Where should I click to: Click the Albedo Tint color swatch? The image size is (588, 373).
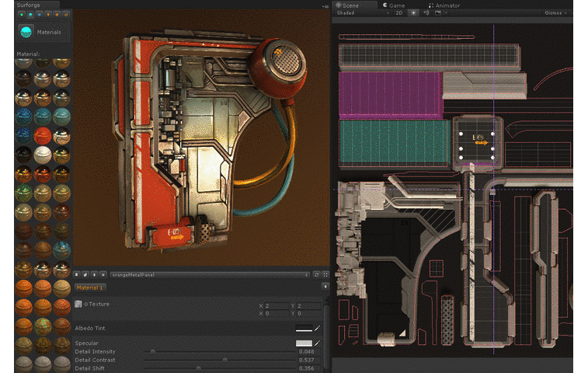(304, 329)
